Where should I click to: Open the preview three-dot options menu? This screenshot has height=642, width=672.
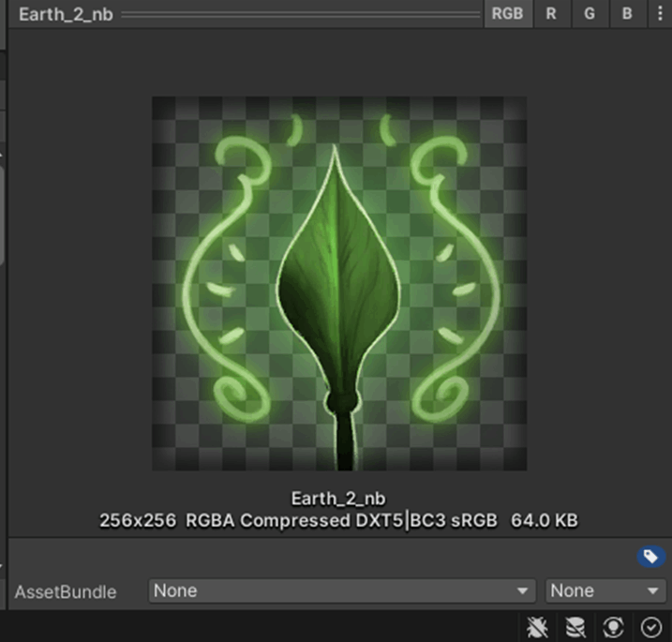click(x=660, y=14)
